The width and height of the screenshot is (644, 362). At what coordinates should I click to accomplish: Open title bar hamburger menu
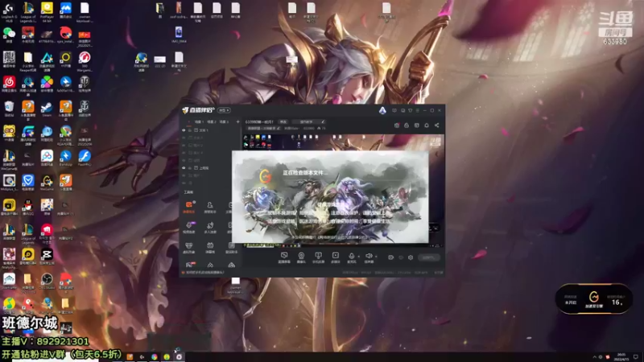417,110
